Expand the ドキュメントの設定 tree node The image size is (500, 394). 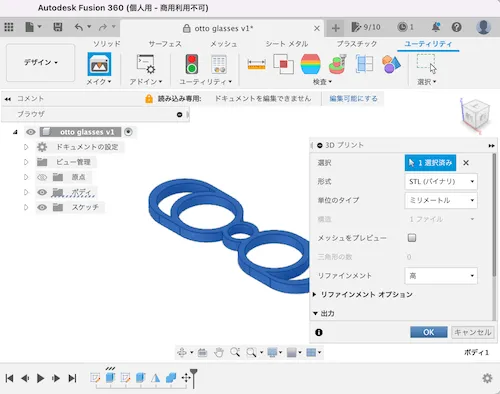click(x=26, y=147)
